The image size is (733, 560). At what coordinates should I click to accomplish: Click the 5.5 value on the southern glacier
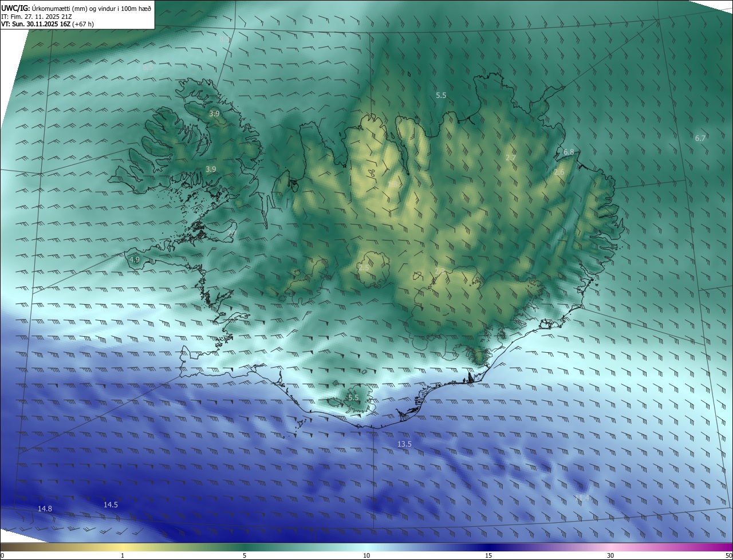[353, 397]
